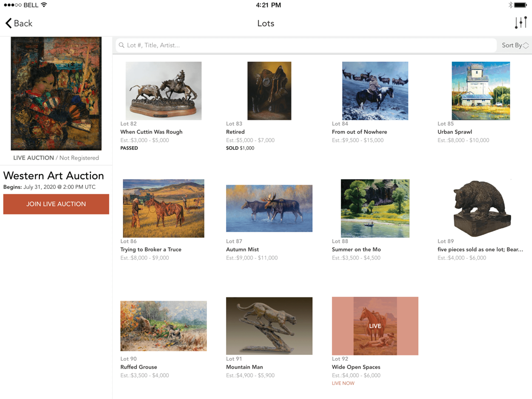The image size is (532, 399).
Task: Click the Live Now label on Lot 92
Action: 343,383
